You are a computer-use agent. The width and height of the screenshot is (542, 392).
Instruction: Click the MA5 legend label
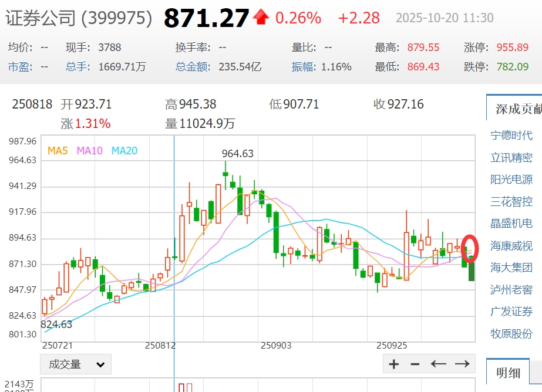point(58,151)
